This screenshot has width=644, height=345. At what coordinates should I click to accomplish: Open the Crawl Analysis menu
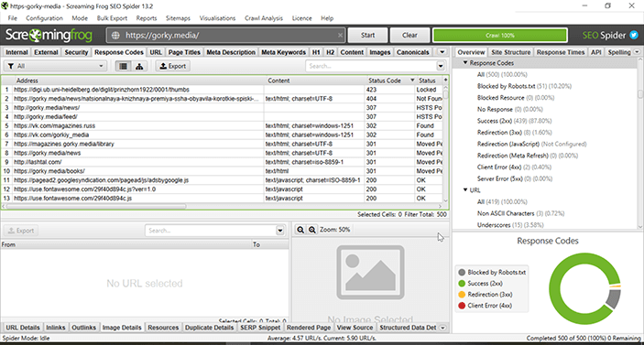pyautogui.click(x=264, y=18)
